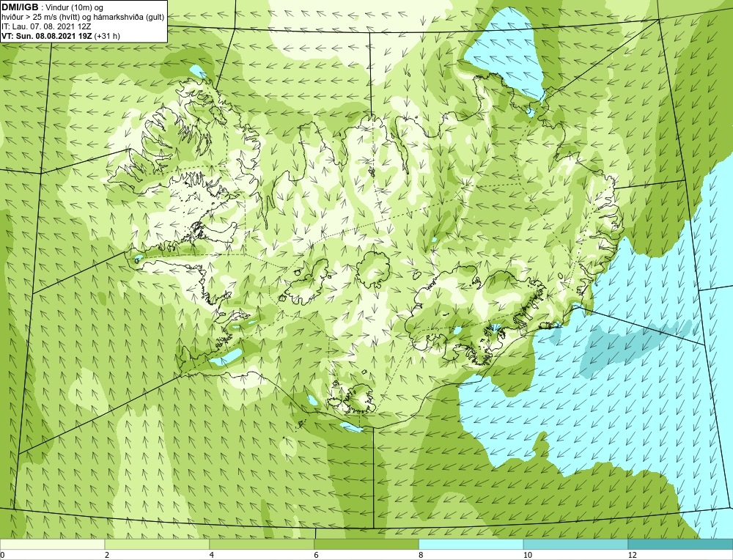Click the dark green 6–8 m/s legend swatch
The width and height of the screenshot is (733, 560).
tap(366, 545)
